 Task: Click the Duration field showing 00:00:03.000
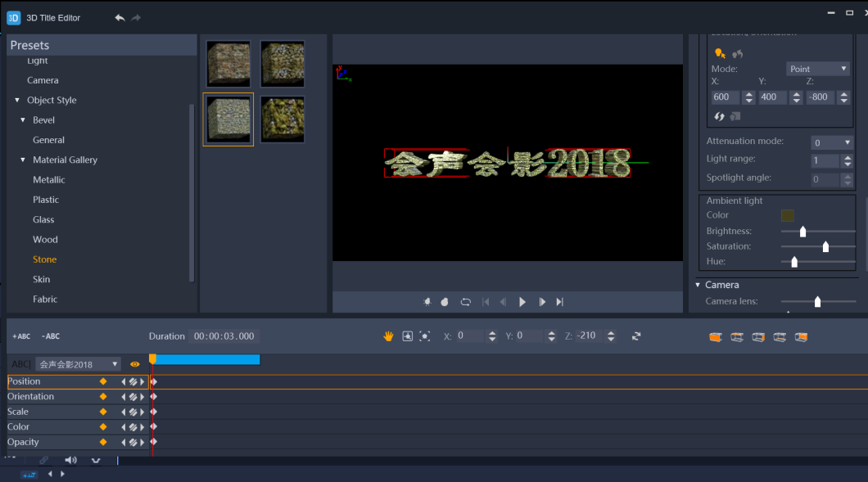(x=224, y=336)
